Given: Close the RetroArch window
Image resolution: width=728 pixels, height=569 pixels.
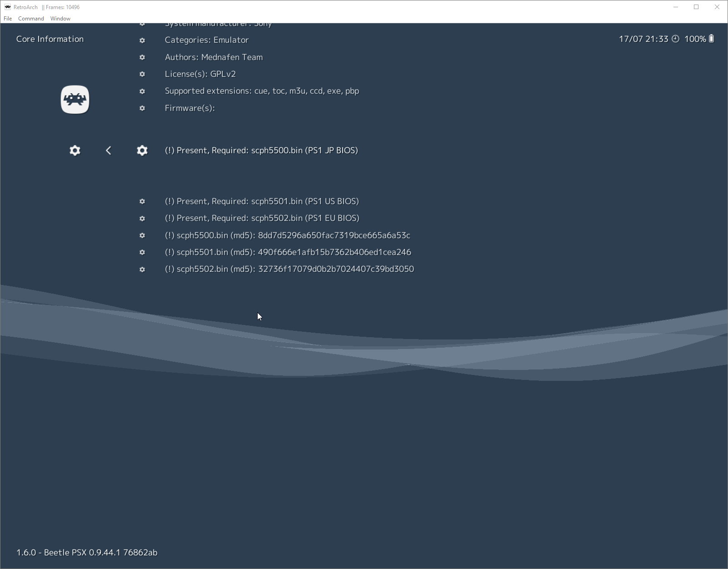Looking at the screenshot, I should (x=717, y=7).
